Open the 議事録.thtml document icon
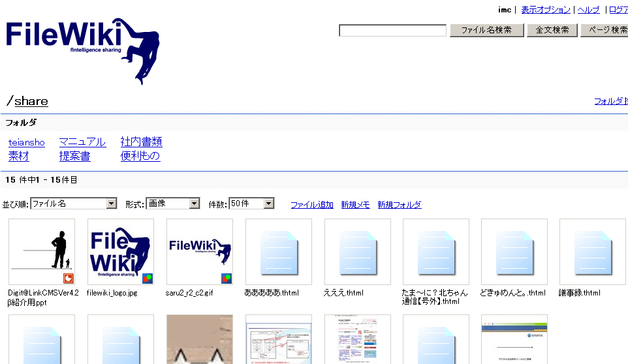The width and height of the screenshot is (628, 364). [593, 252]
